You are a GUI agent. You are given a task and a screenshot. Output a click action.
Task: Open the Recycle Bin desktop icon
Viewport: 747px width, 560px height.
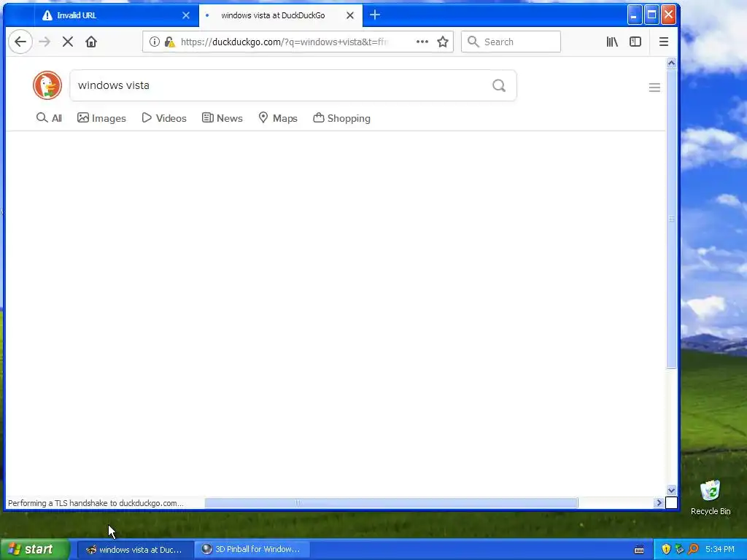point(711,497)
